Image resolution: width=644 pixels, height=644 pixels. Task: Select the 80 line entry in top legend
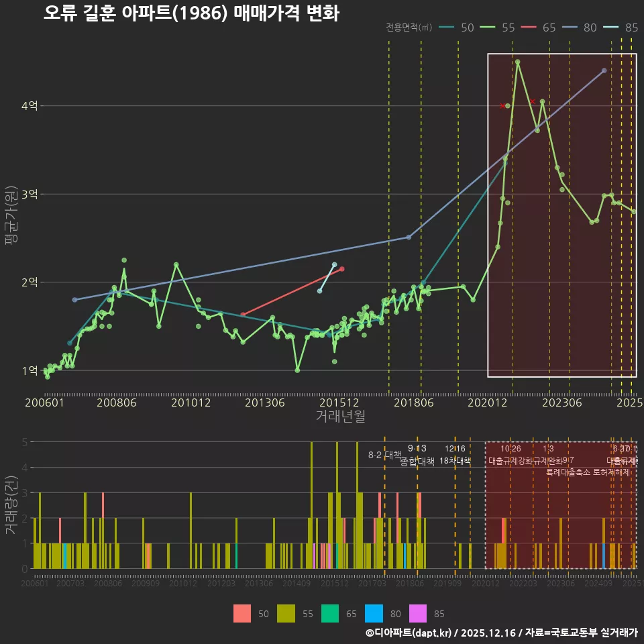(x=580, y=28)
